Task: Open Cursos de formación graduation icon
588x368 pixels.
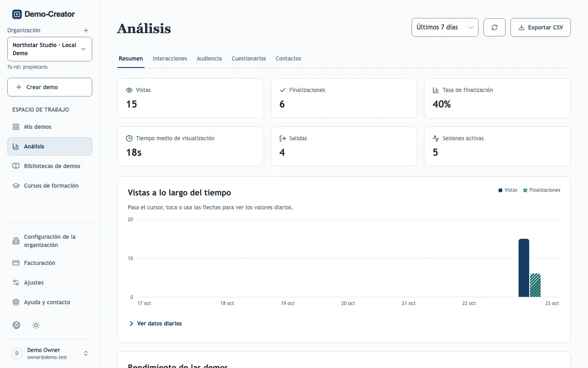Action: (16, 186)
